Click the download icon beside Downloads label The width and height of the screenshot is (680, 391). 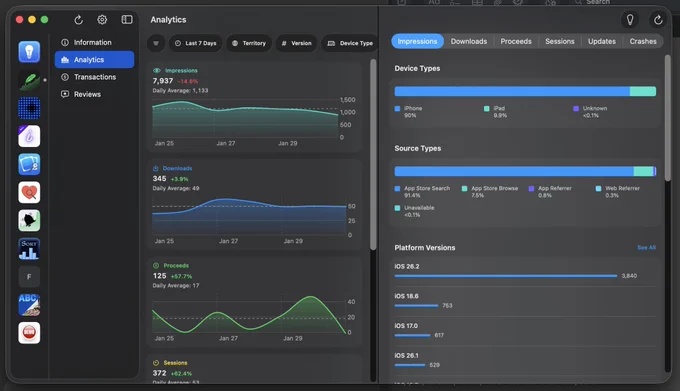[155, 168]
